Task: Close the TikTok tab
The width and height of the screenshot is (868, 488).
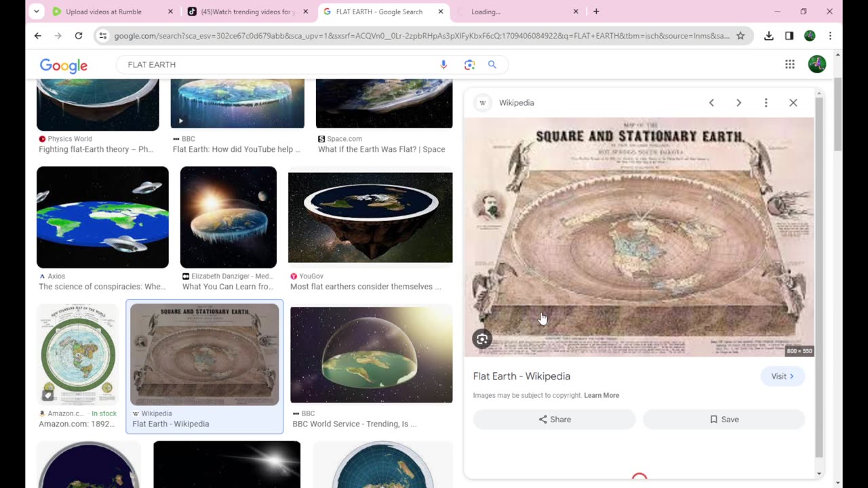Action: click(x=305, y=12)
